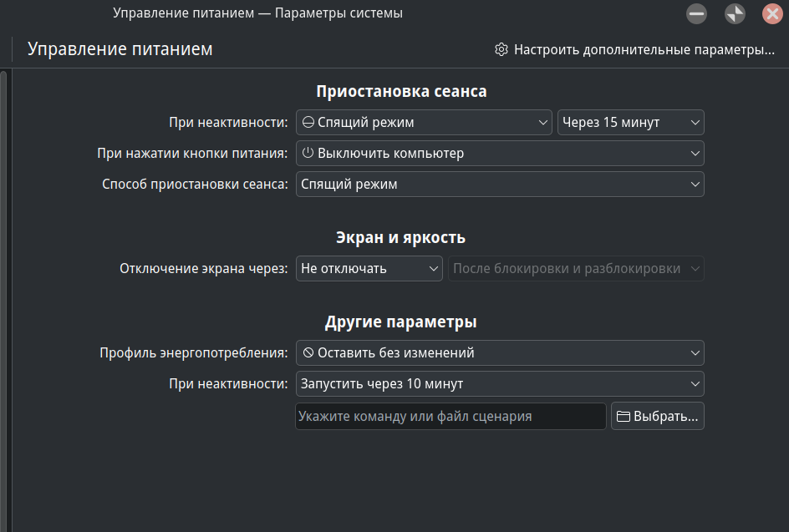The height and width of the screenshot is (532, 789).
Task: Open 'Настроить дополнительные параметры...' settings
Action: [634, 50]
